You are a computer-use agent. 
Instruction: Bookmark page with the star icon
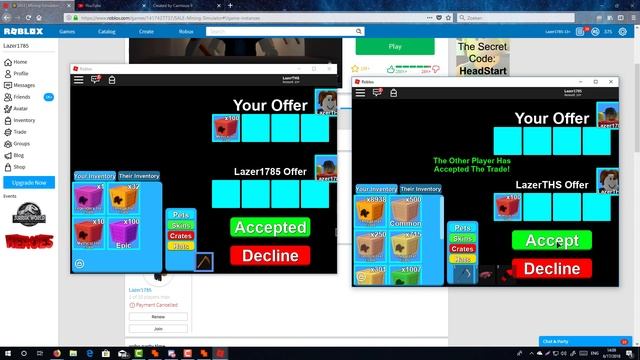(449, 18)
